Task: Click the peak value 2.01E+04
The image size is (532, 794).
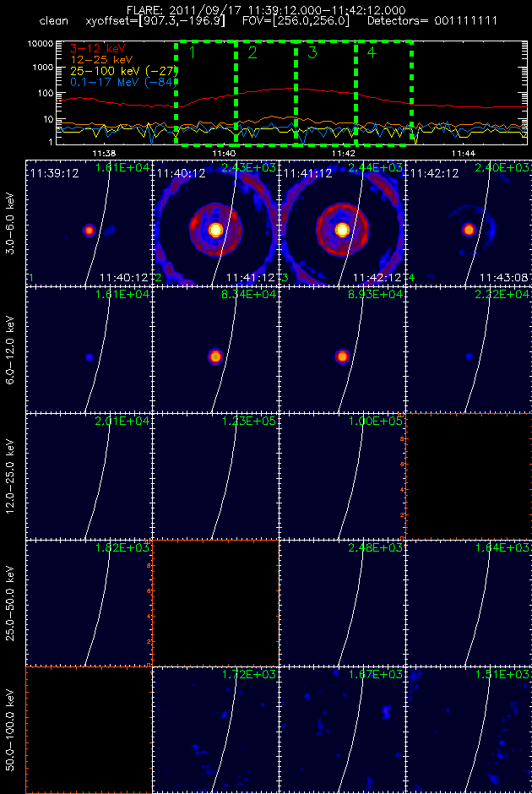Action: coord(122,421)
